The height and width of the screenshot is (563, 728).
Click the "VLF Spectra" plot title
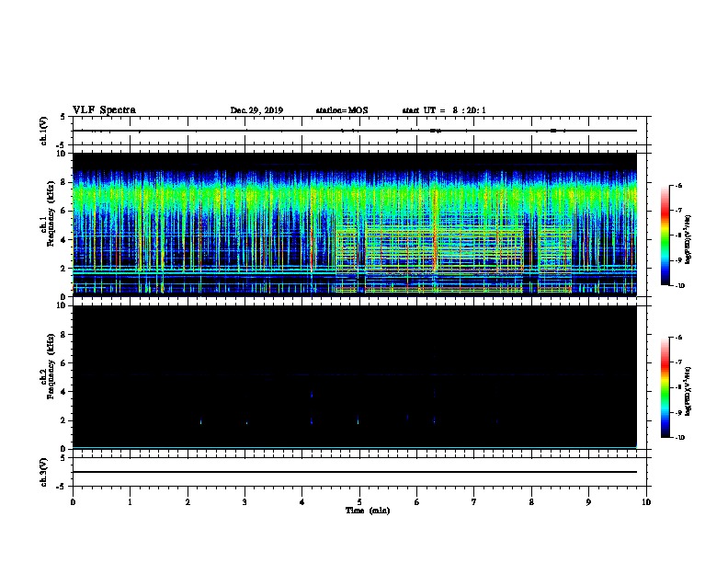(105, 110)
